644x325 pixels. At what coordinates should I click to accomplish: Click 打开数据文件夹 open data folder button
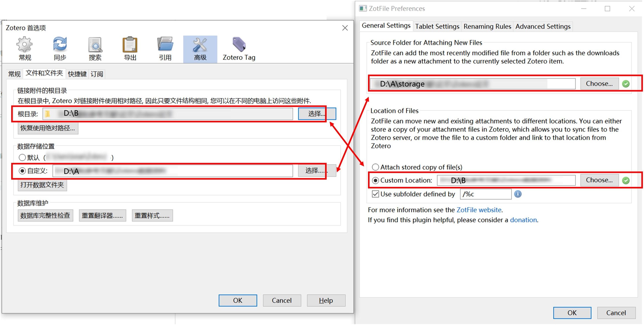42,185
